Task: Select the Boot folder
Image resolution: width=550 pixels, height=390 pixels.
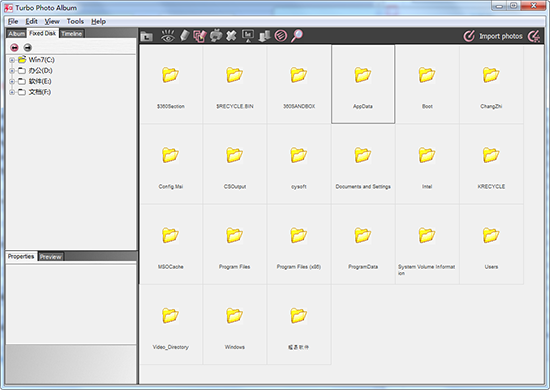Action: pos(427,84)
